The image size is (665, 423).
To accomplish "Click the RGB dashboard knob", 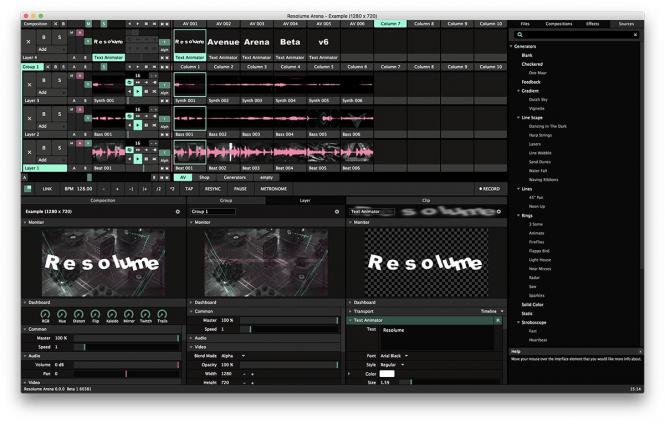I will click(x=45, y=314).
